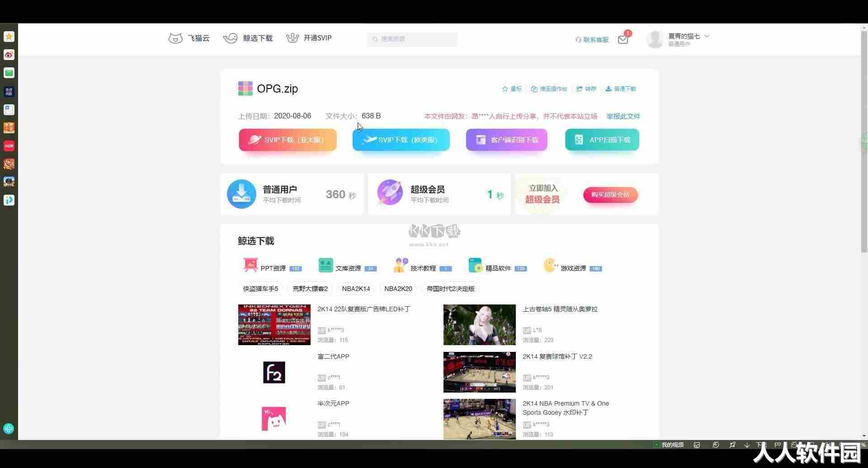868x468 pixels.
Task: Click the 转存 action
Action: [x=586, y=89]
